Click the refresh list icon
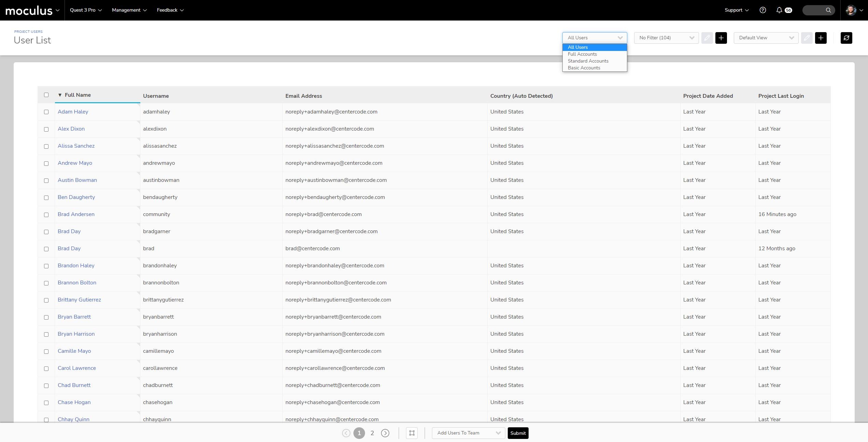This screenshot has width=868, height=442. [846, 38]
